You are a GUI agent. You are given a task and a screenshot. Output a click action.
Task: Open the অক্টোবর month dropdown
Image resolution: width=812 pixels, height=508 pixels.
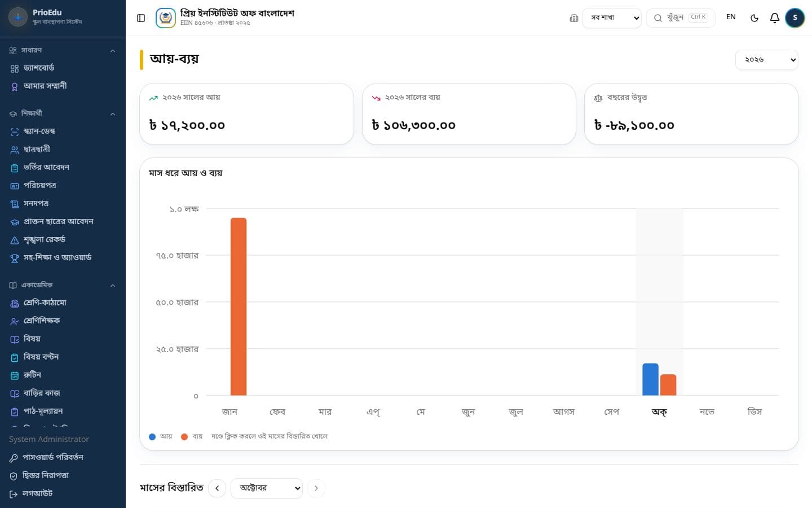pyautogui.click(x=267, y=488)
